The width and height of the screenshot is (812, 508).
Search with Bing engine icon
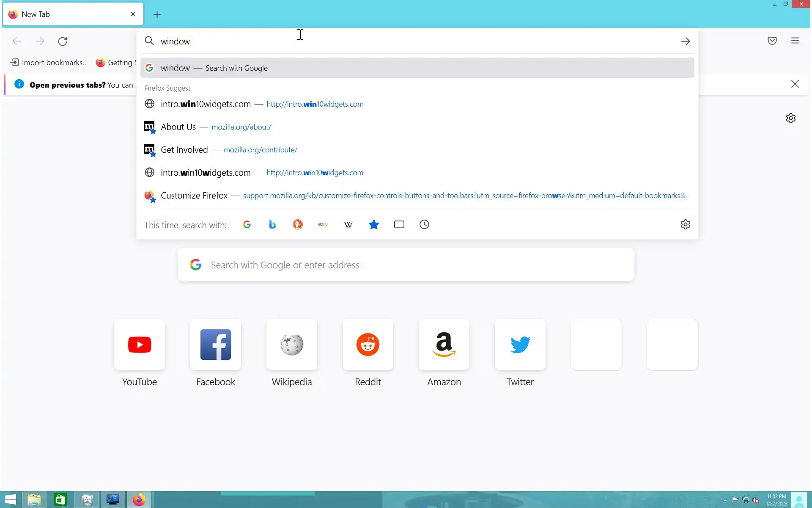272,224
